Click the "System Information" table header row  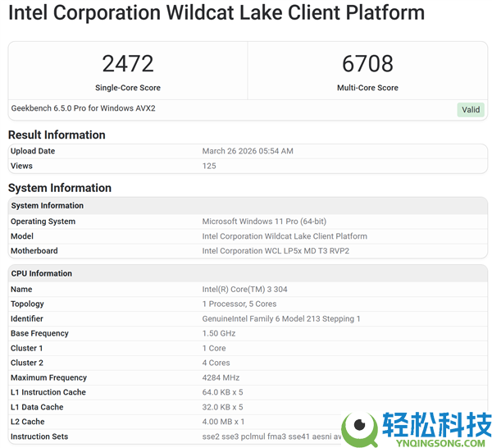point(248,206)
